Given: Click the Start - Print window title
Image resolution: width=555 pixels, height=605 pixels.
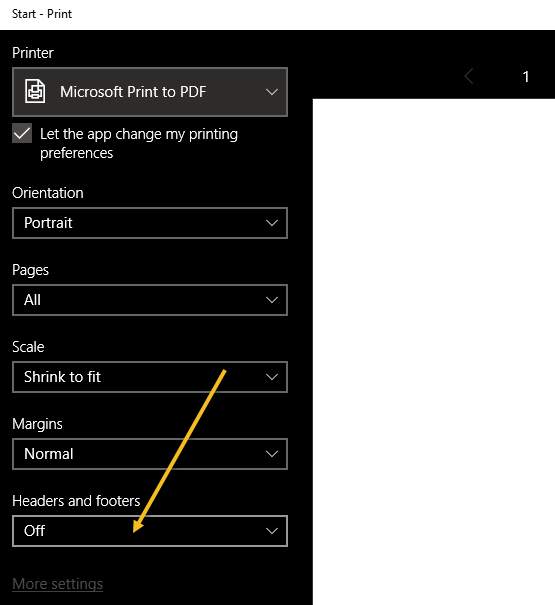Looking at the screenshot, I should 42,14.
